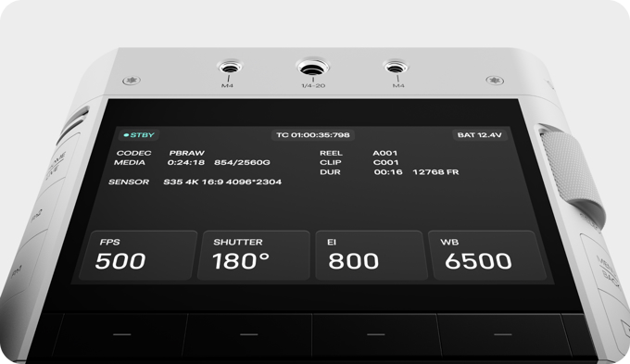Screen dimensions: 630x364
Task: Tap the BAT 12.4V battery indicator
Action: [x=479, y=135]
